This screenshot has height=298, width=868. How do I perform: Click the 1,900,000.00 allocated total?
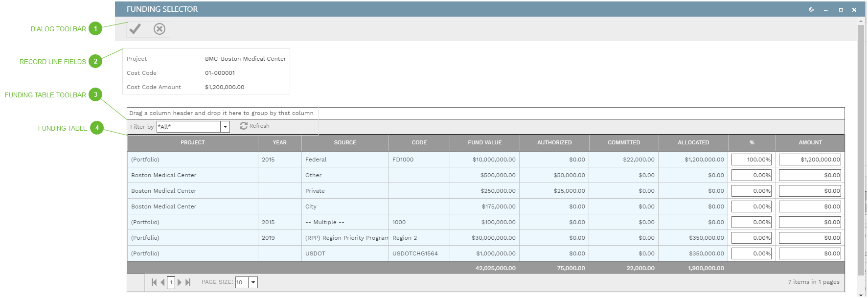pyautogui.click(x=706, y=268)
